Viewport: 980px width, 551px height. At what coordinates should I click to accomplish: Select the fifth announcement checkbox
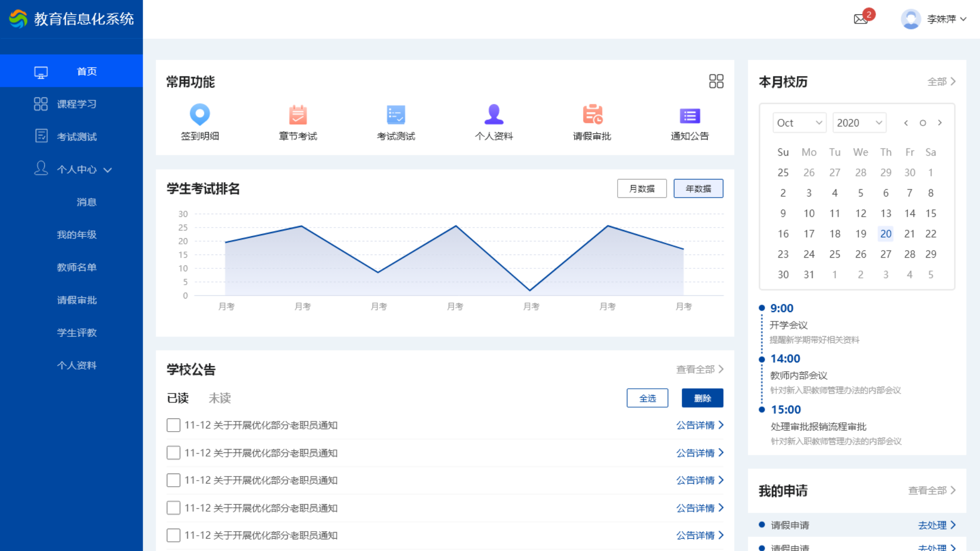(x=174, y=535)
